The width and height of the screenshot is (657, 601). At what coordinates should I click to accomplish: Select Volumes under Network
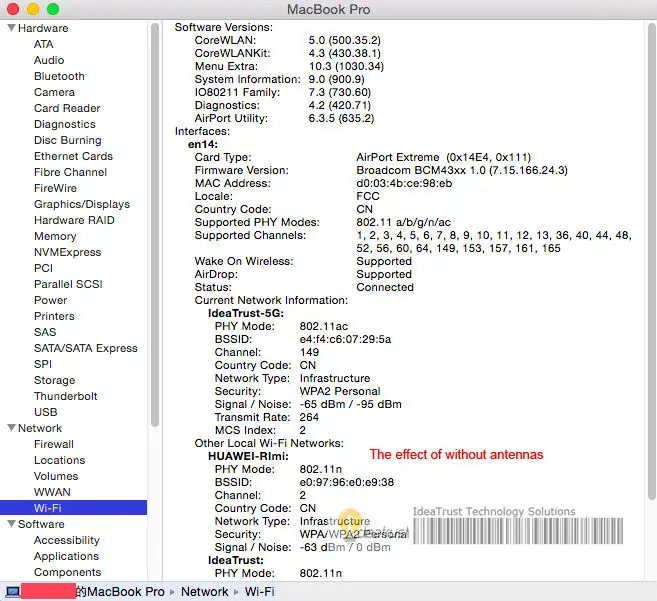point(56,476)
